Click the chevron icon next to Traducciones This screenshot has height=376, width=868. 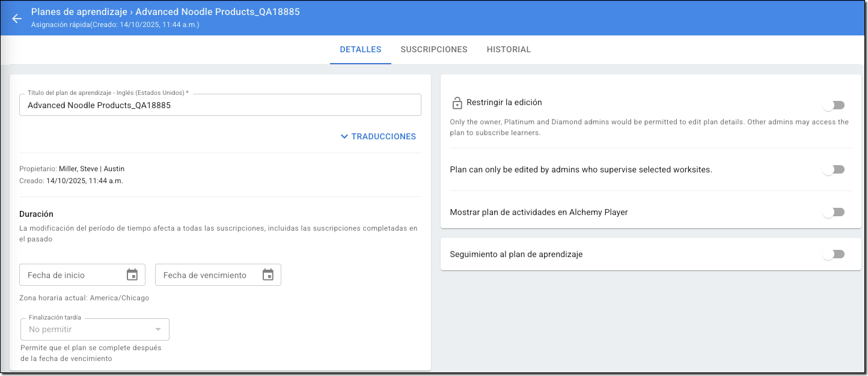[344, 136]
